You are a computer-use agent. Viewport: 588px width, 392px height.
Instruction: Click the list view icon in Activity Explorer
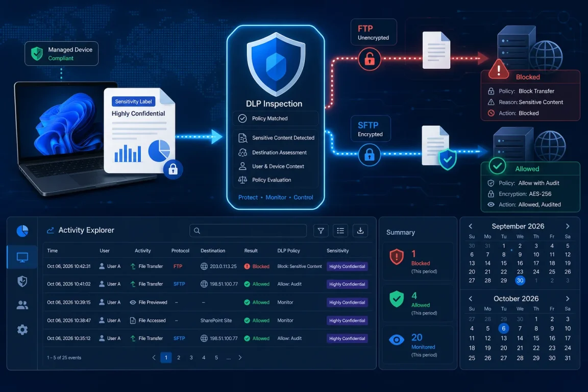coord(340,231)
